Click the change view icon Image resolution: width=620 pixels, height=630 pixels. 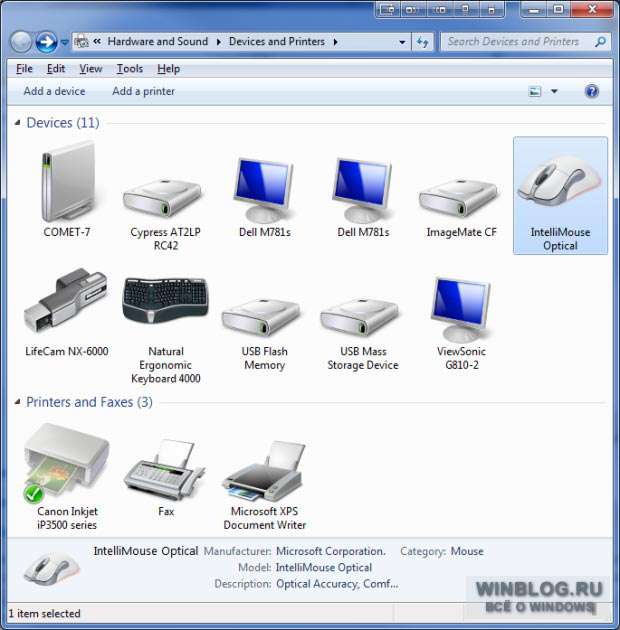pyautogui.click(x=535, y=92)
